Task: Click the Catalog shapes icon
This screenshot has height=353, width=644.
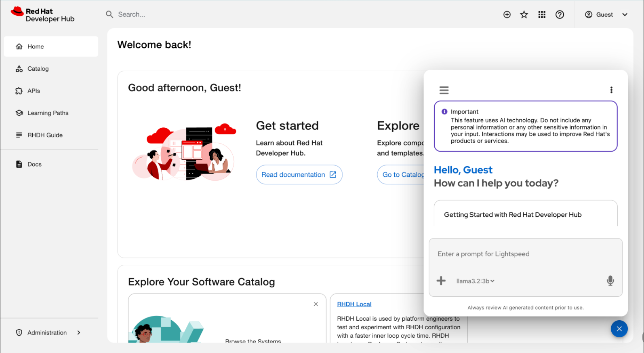Action: (x=19, y=69)
